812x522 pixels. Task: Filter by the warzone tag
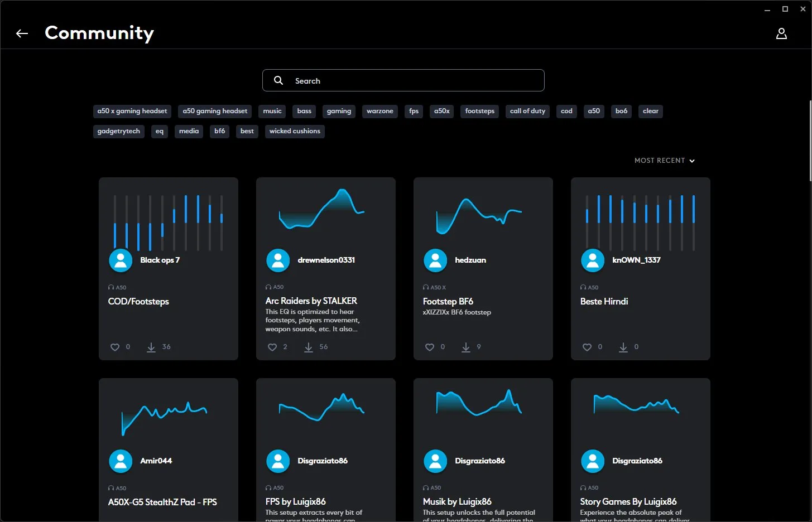379,111
